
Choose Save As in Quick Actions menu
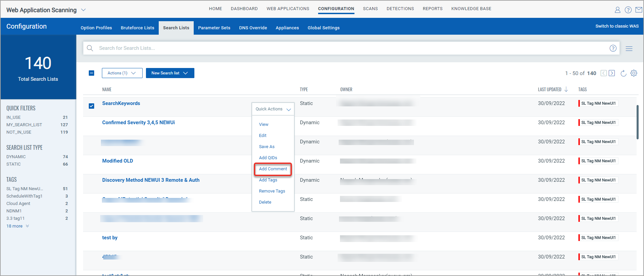click(267, 147)
